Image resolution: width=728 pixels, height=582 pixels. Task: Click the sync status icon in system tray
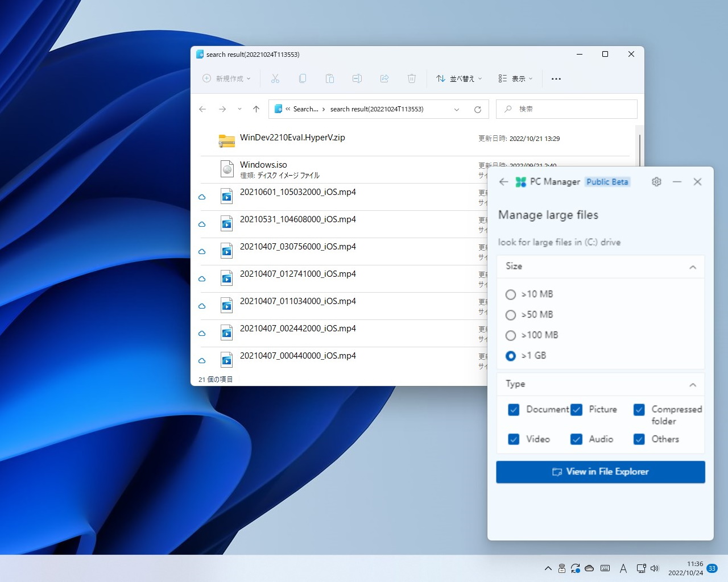click(576, 568)
